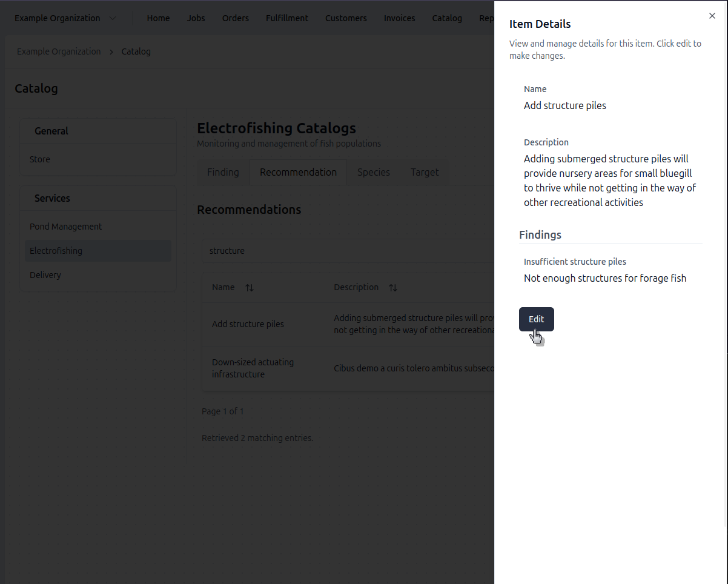Open Invoices in top navigation
This screenshot has width=728, height=584.
pyautogui.click(x=399, y=18)
